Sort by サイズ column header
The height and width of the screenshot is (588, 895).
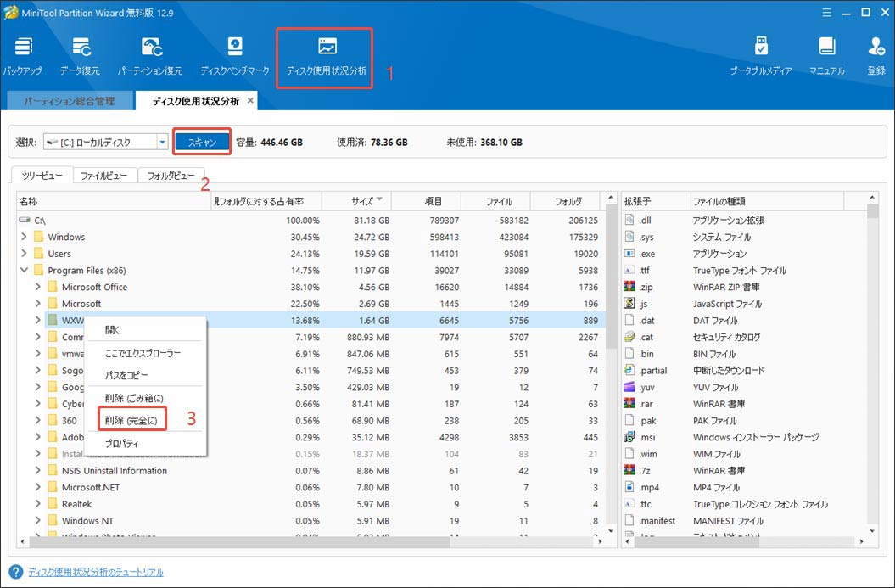357,201
